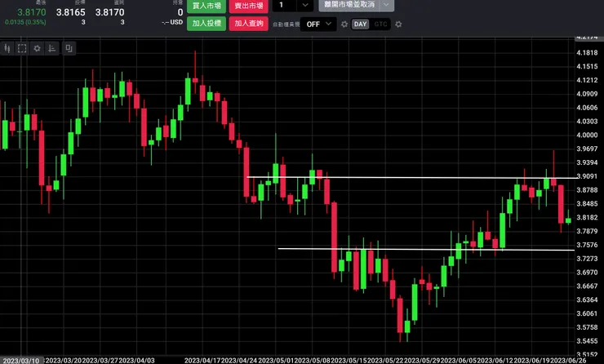Click the highlighted 2023/03/10 date label

pos(21,361)
